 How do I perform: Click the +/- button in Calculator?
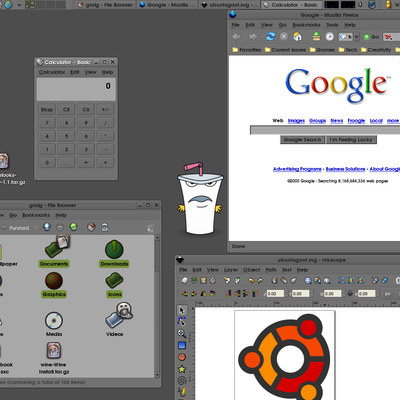pos(106,109)
